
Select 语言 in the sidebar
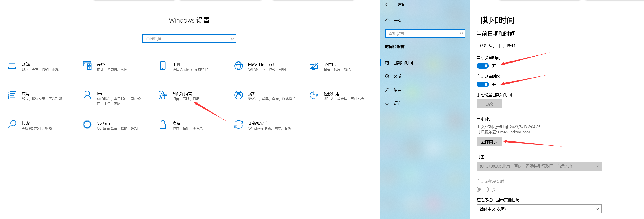click(x=425, y=90)
